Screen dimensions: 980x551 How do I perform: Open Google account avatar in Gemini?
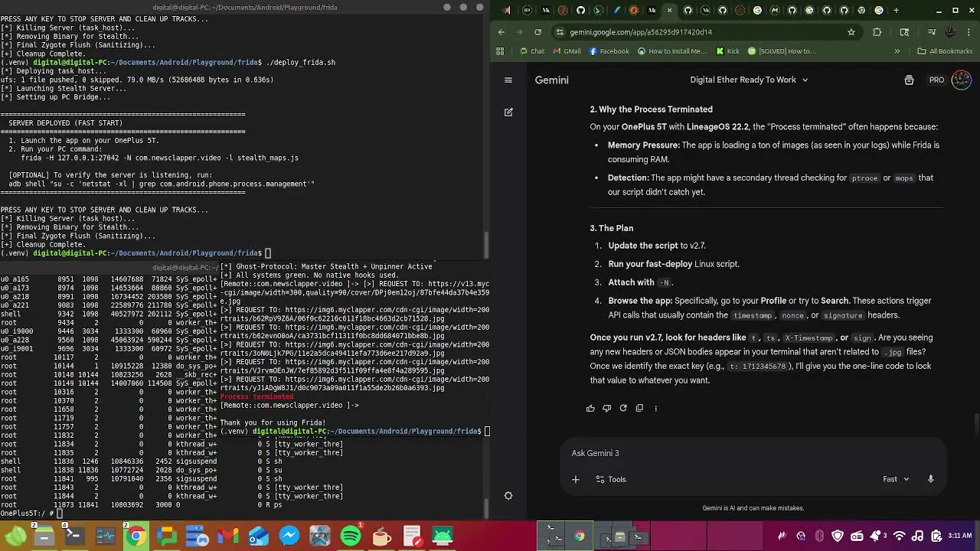coord(962,80)
